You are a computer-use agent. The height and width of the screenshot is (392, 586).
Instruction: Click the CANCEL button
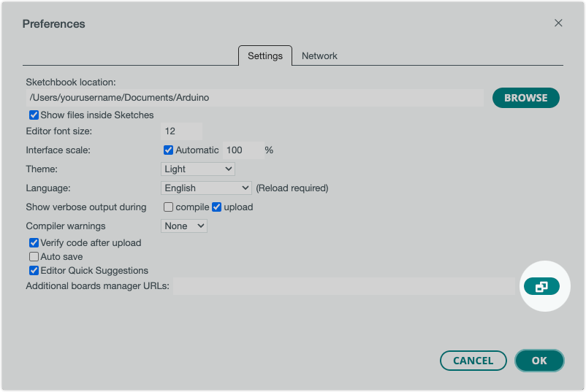tap(473, 361)
